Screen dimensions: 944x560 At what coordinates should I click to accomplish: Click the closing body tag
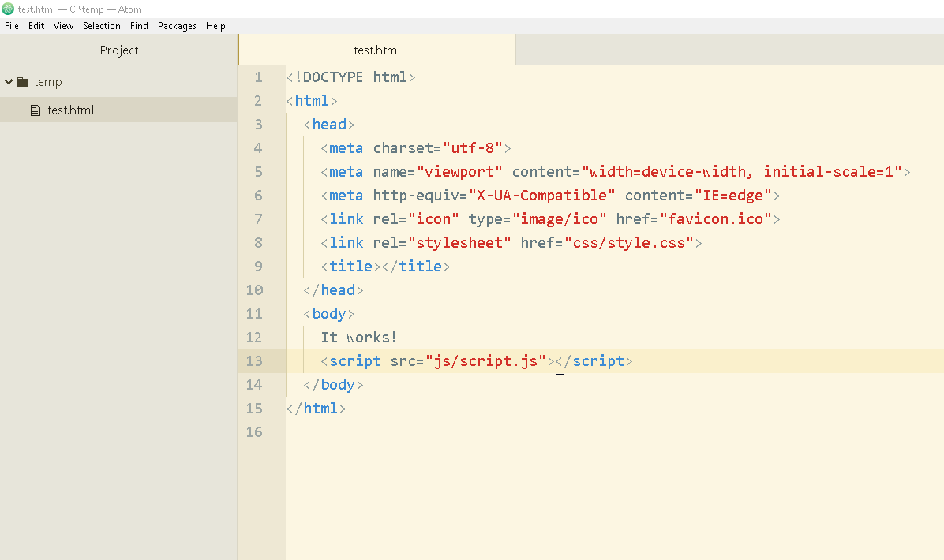point(334,384)
